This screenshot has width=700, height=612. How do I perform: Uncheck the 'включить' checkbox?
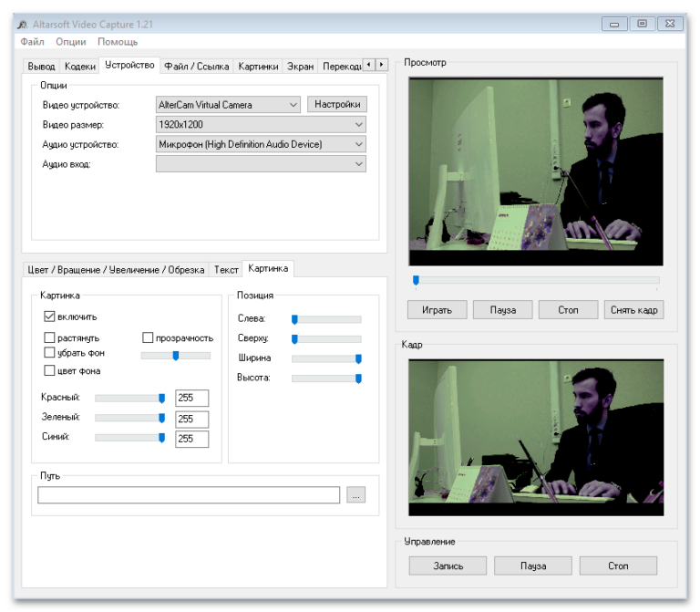[50, 316]
